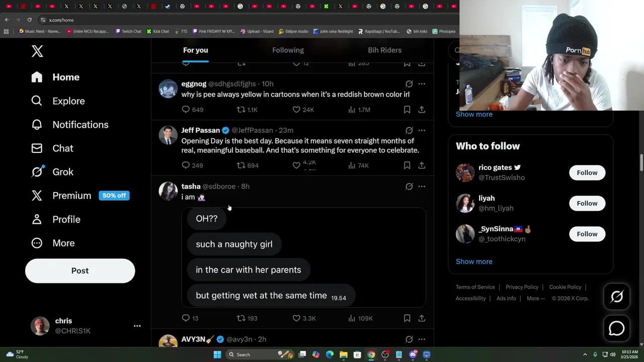Image resolution: width=644 pixels, height=362 pixels.
Task: Open Premium in the sidebar
Action: point(80,196)
